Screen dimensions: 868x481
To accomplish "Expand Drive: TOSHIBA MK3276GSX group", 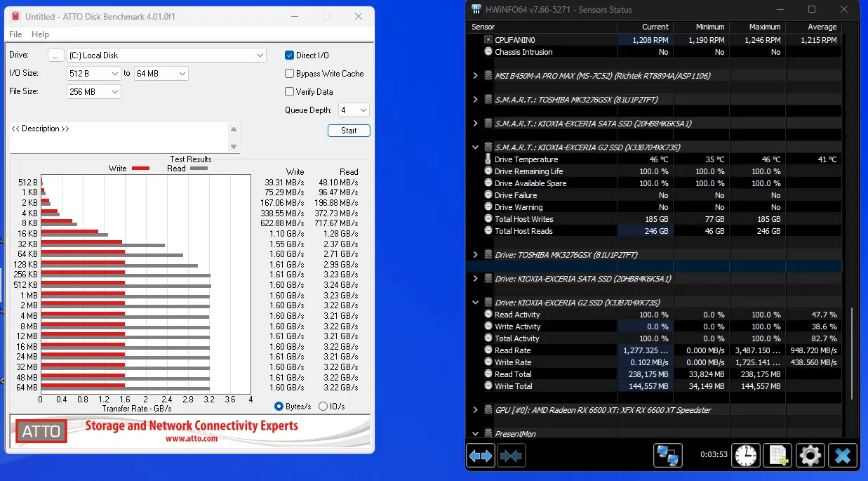I will coord(476,255).
